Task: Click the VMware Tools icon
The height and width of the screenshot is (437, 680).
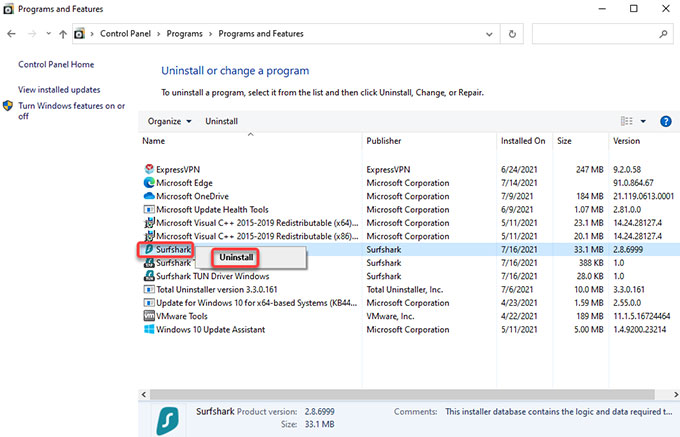Action: pyautogui.click(x=149, y=316)
